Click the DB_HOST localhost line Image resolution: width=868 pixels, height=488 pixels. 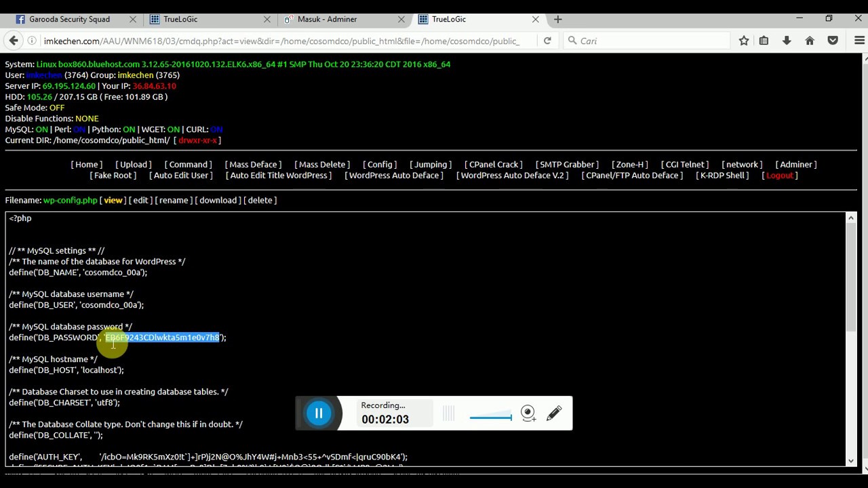click(x=66, y=370)
